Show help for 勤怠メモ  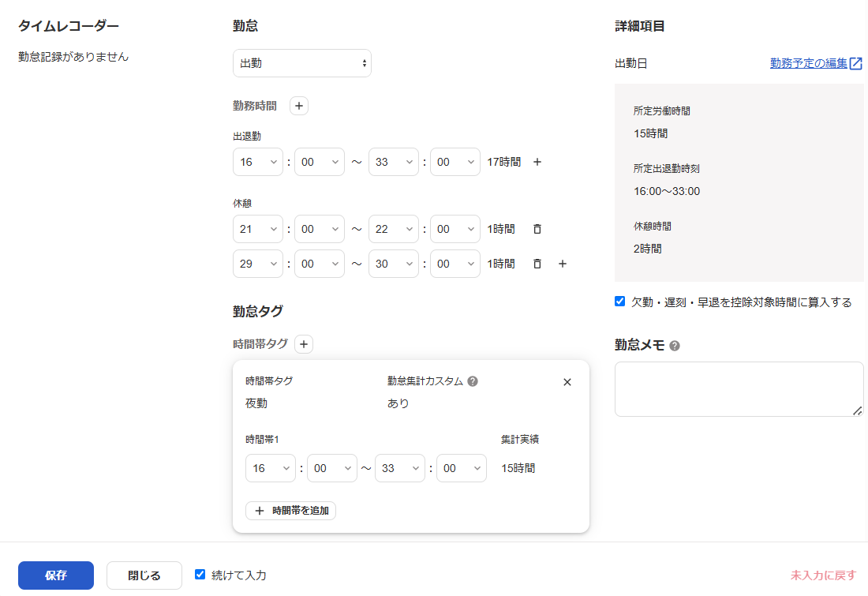click(x=674, y=346)
